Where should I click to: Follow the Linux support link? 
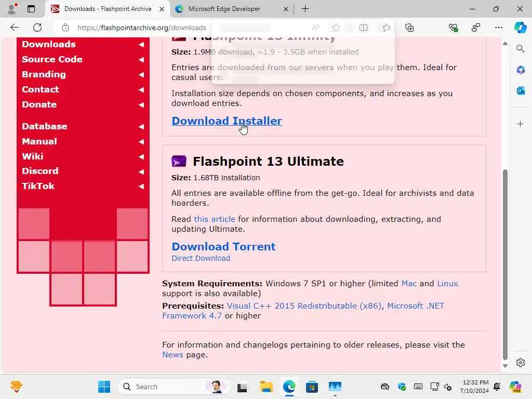[447, 283]
